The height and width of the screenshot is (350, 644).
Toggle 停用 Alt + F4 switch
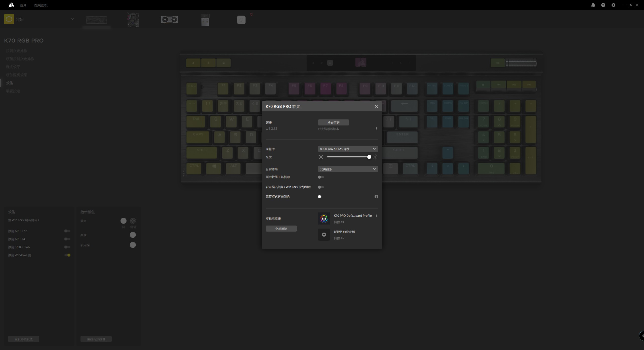(67, 239)
